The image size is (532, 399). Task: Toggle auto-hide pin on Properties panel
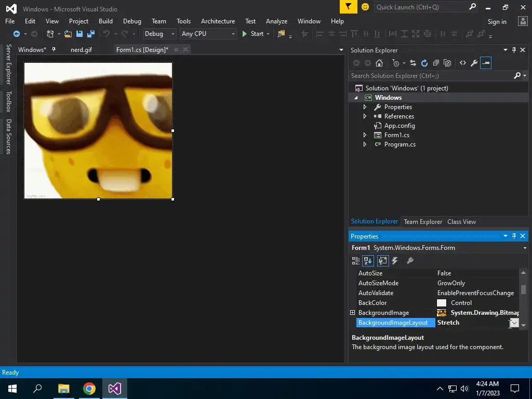(x=514, y=236)
